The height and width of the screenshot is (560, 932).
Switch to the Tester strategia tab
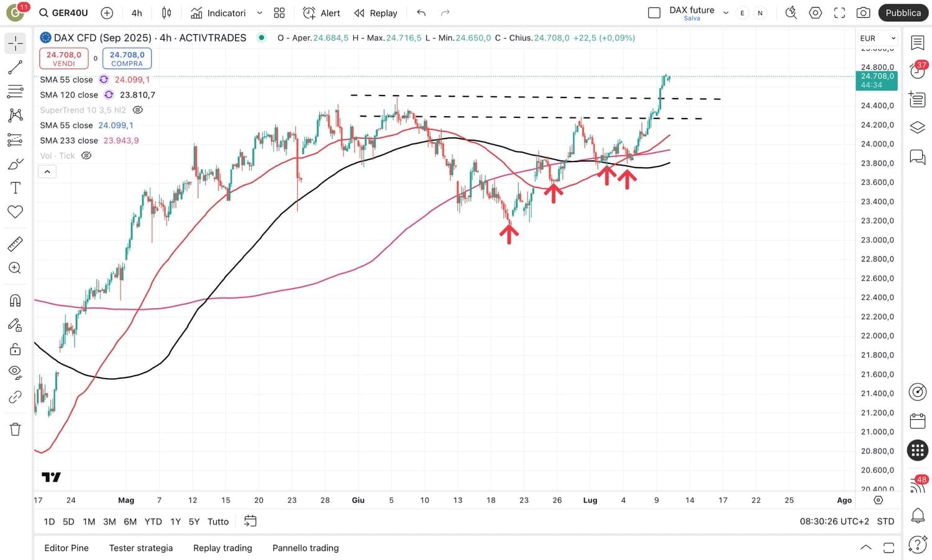[141, 548]
